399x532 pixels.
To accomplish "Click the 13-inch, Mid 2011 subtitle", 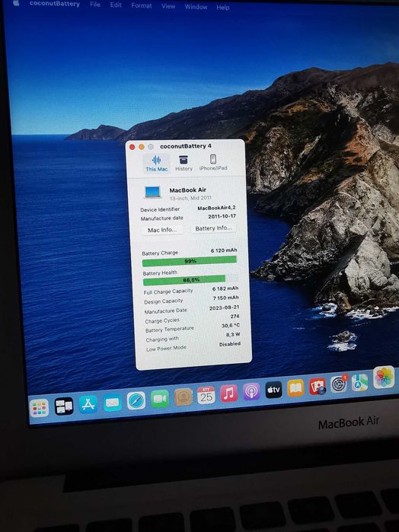I will pos(190,198).
